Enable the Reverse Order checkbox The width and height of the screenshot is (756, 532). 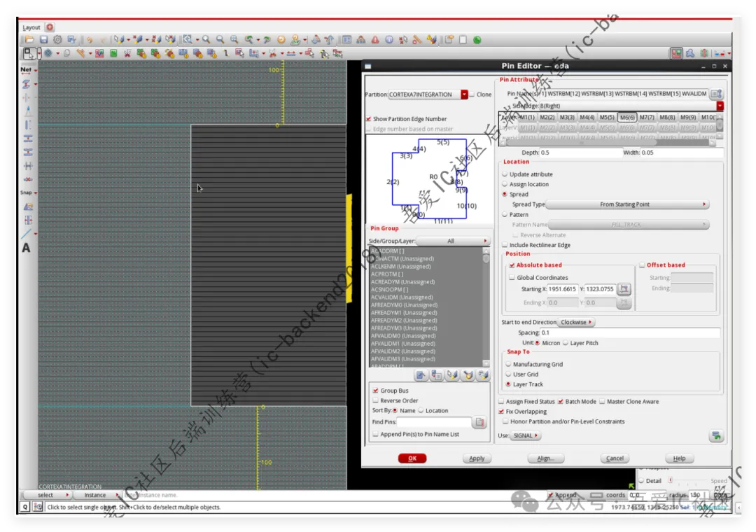[376, 401]
